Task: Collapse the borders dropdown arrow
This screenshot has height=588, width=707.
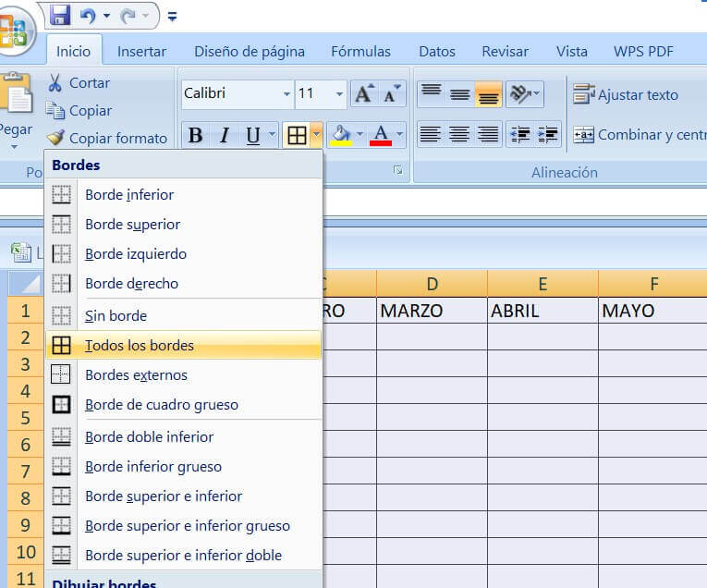Action: [316, 134]
